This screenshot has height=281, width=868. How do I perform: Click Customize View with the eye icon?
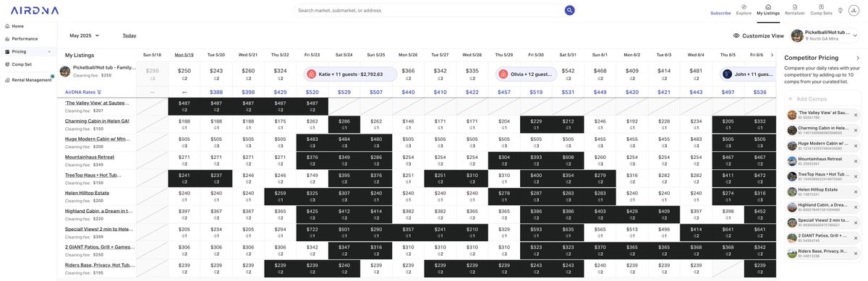coord(758,35)
